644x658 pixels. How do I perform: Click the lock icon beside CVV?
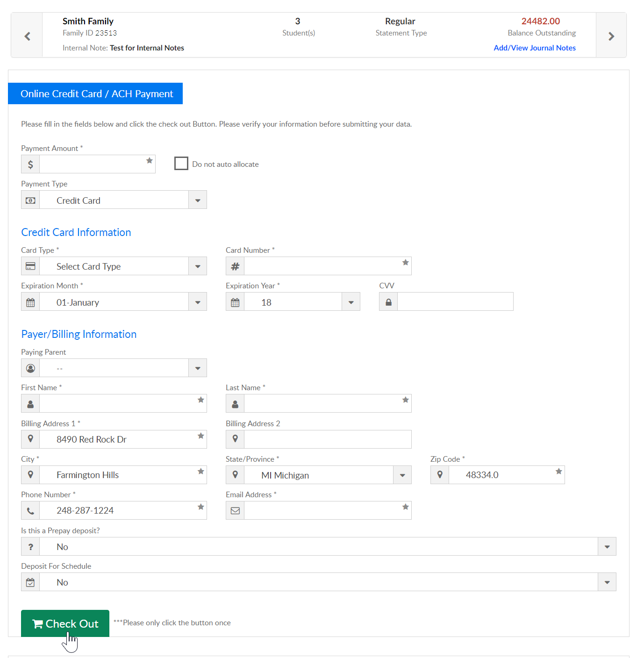(388, 302)
